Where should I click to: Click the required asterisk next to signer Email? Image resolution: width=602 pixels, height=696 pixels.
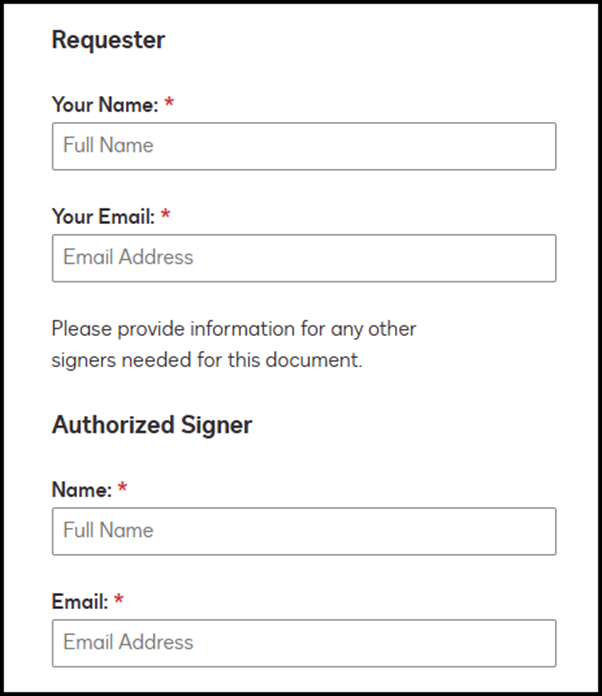click(x=118, y=602)
